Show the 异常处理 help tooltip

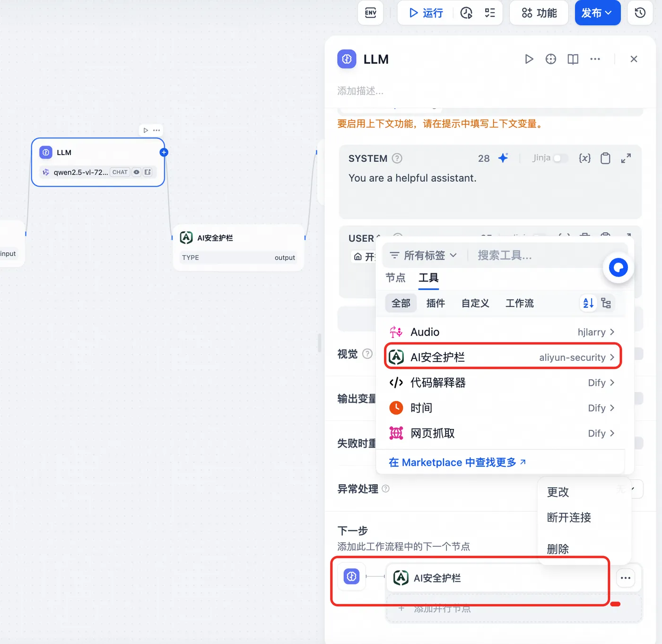386,488
